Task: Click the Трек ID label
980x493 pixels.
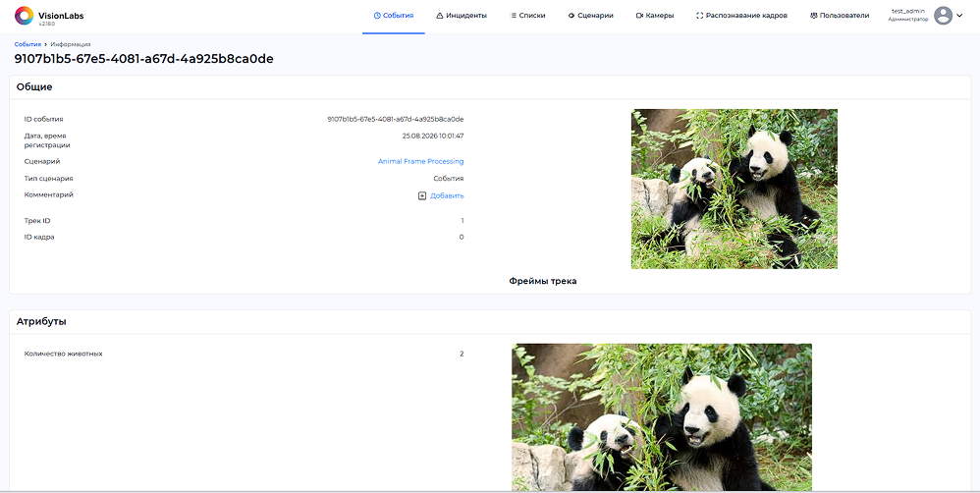Action: click(37, 221)
